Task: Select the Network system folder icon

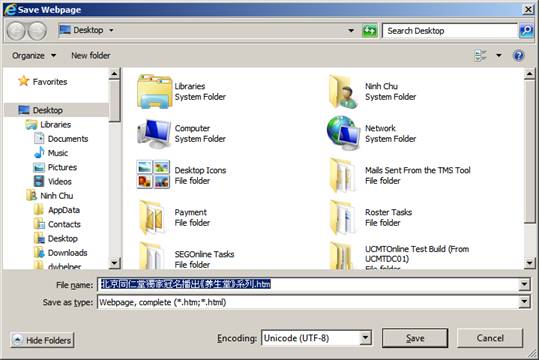Action: click(x=344, y=133)
